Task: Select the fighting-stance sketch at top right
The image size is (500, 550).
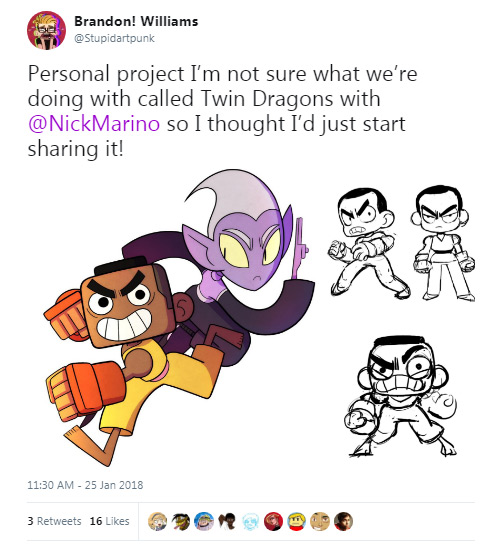Action: pyautogui.click(x=368, y=243)
